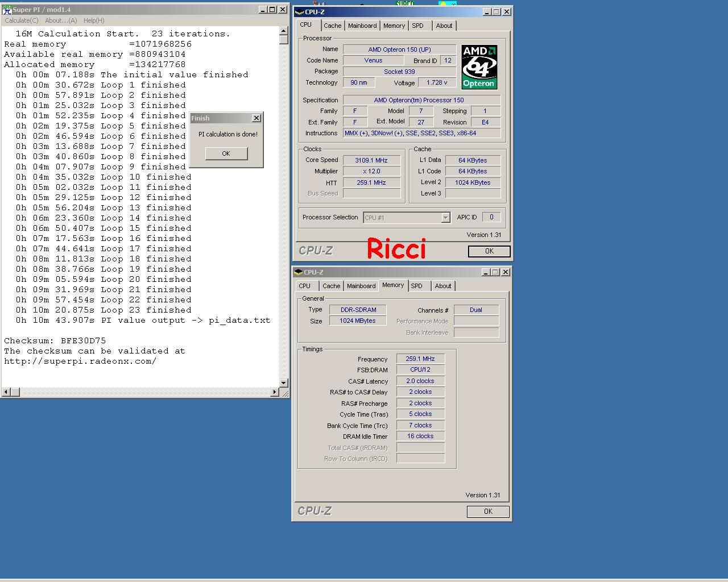The width and height of the screenshot is (728, 582).
Task: Click Super PI vertical scrollbar up arrow
Action: 284,31
